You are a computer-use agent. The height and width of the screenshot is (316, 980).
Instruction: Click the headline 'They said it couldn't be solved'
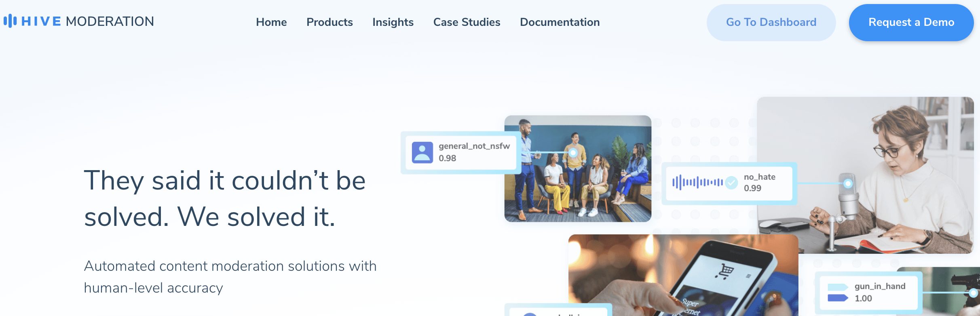(225, 198)
